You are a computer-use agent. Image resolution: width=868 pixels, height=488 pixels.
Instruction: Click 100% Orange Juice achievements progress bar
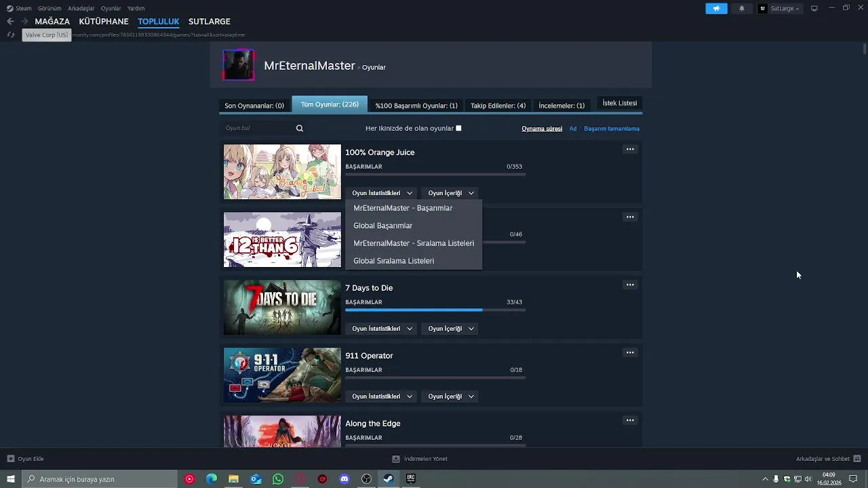(x=435, y=174)
